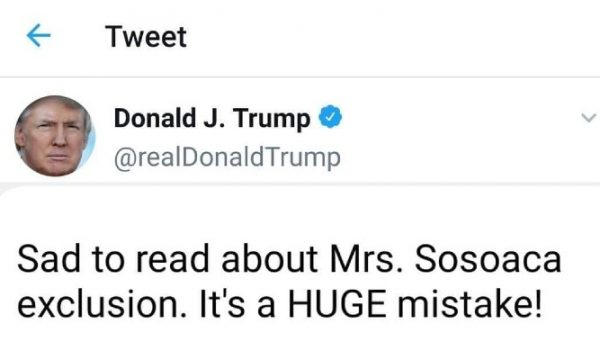
Task: Open the @realDonaldTrump handle link
Action: coord(227,157)
